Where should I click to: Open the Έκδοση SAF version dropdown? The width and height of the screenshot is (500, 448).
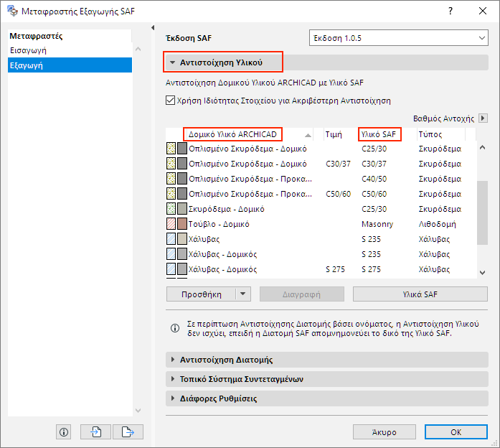[x=399, y=38]
